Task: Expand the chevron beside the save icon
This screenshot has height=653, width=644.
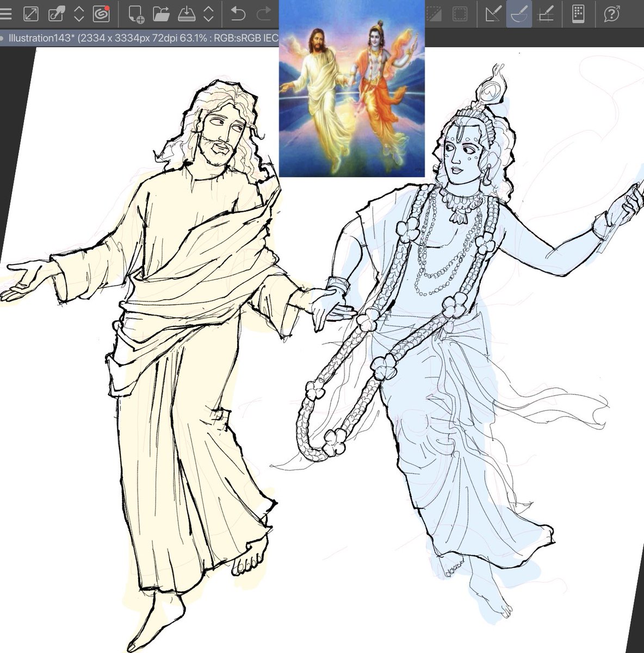Action: point(208,14)
